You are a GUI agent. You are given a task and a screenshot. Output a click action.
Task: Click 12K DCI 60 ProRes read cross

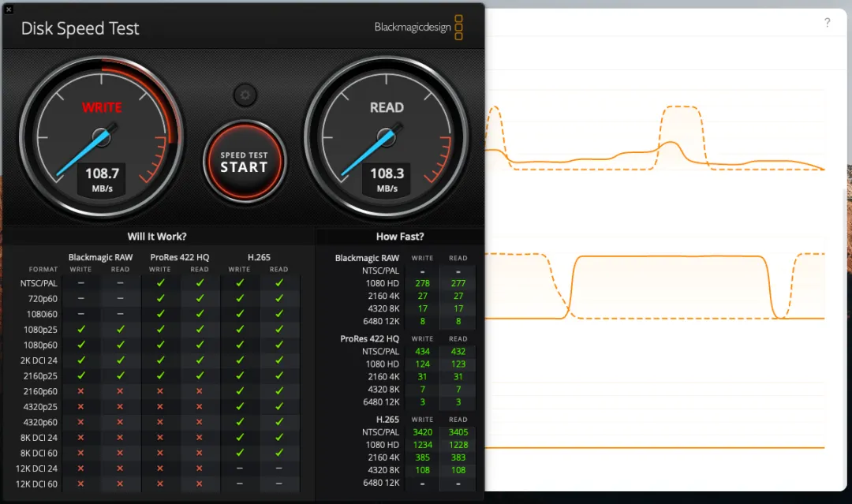[200, 484]
